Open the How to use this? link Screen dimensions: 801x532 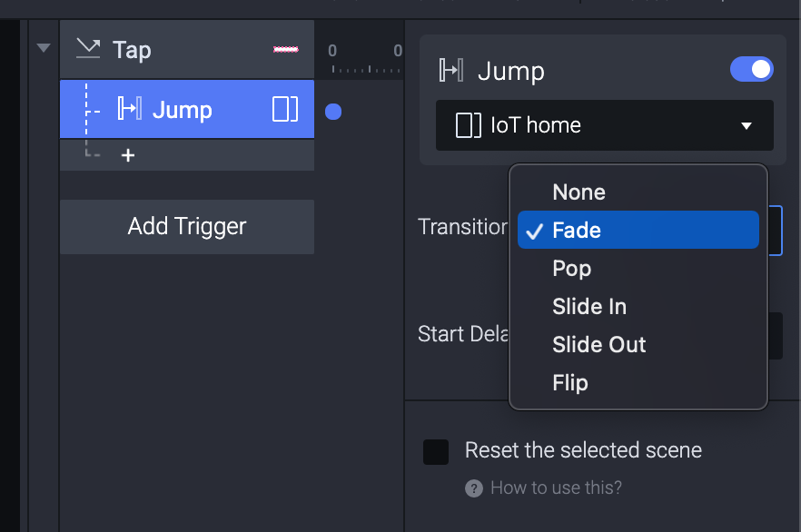(556, 488)
